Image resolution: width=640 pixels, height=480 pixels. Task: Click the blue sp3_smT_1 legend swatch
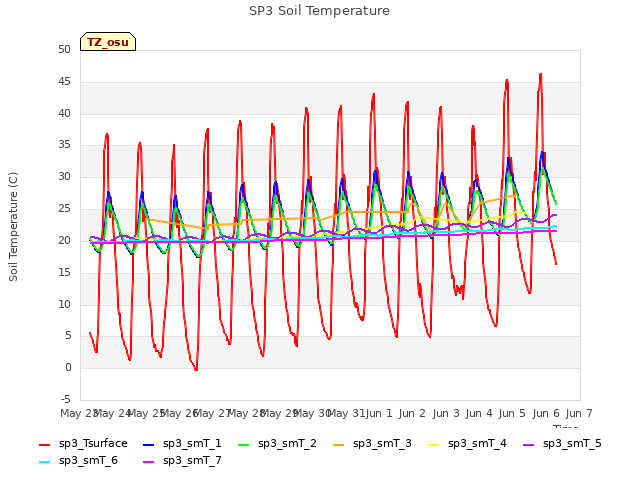(149, 444)
